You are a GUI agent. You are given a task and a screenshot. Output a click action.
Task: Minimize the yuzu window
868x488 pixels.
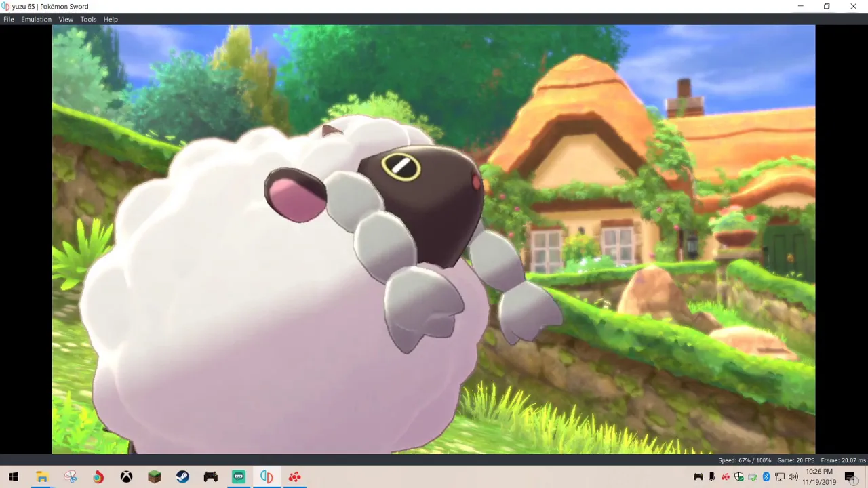(x=800, y=6)
